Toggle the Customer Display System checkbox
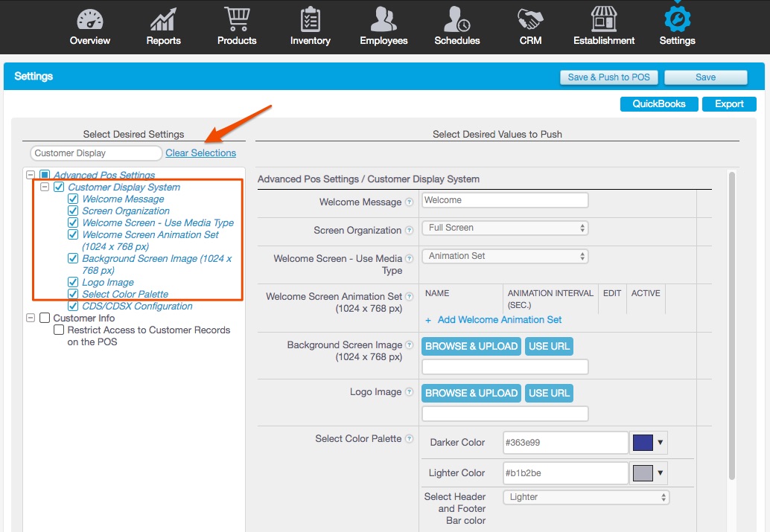 click(x=59, y=188)
